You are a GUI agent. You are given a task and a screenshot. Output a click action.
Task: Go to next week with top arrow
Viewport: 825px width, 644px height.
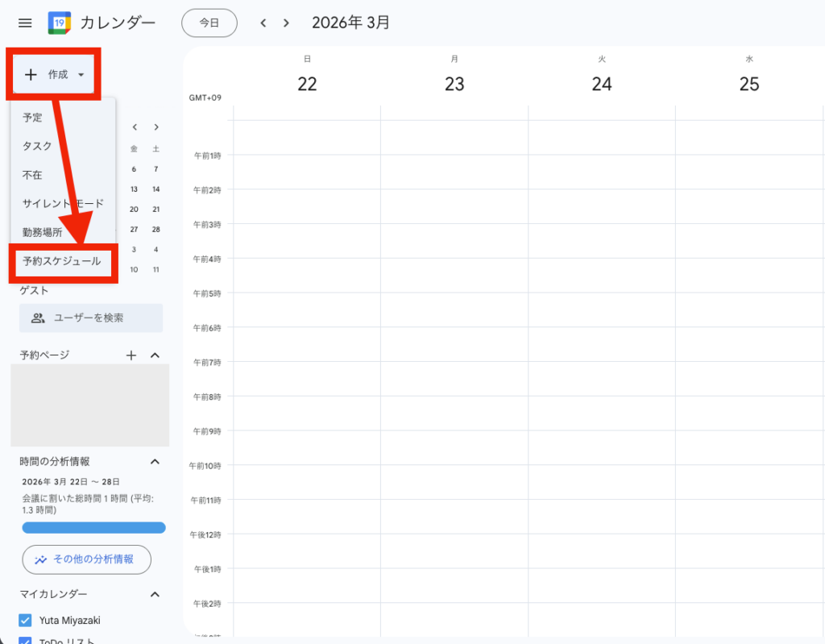pyautogui.click(x=286, y=23)
